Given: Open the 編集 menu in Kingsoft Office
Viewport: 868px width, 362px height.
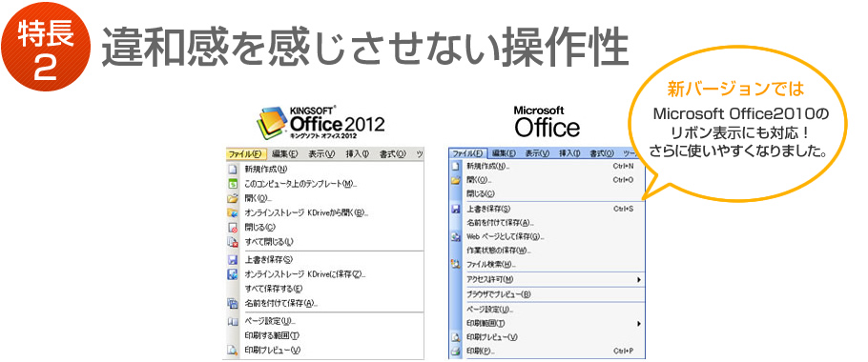Looking at the screenshot, I should [x=285, y=153].
